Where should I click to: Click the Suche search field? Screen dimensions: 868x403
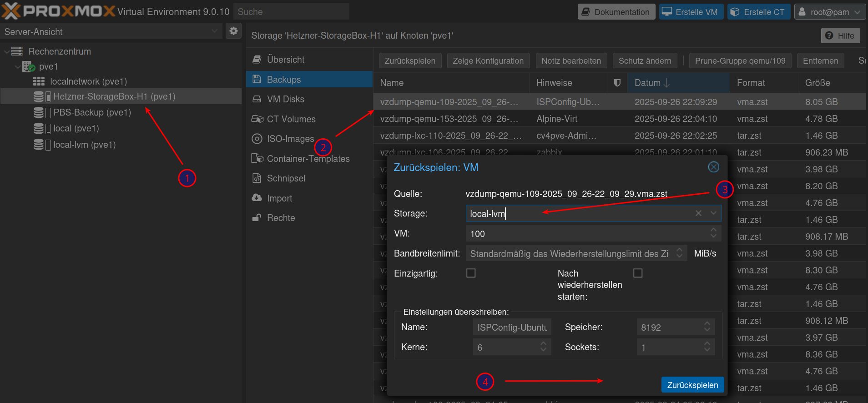pos(291,12)
